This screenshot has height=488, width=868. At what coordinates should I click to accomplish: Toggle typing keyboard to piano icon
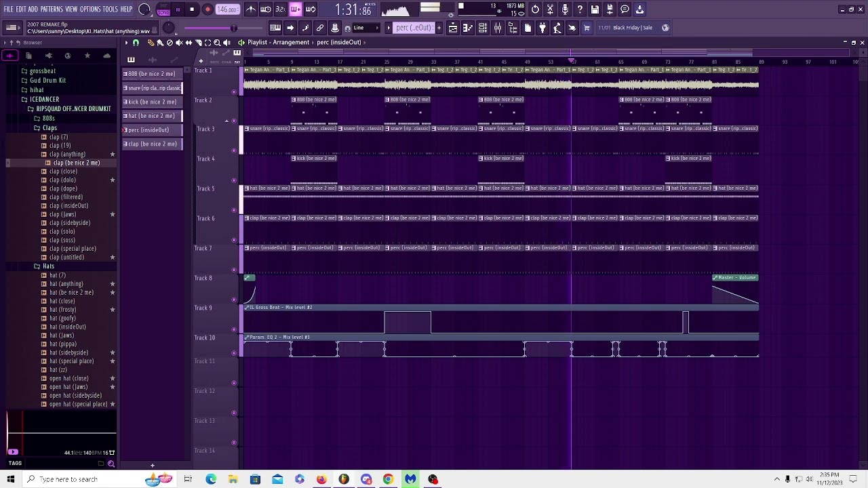click(x=275, y=28)
